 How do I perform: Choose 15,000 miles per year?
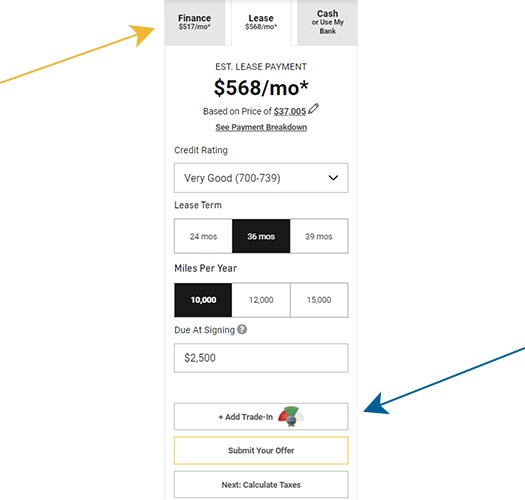click(x=319, y=300)
